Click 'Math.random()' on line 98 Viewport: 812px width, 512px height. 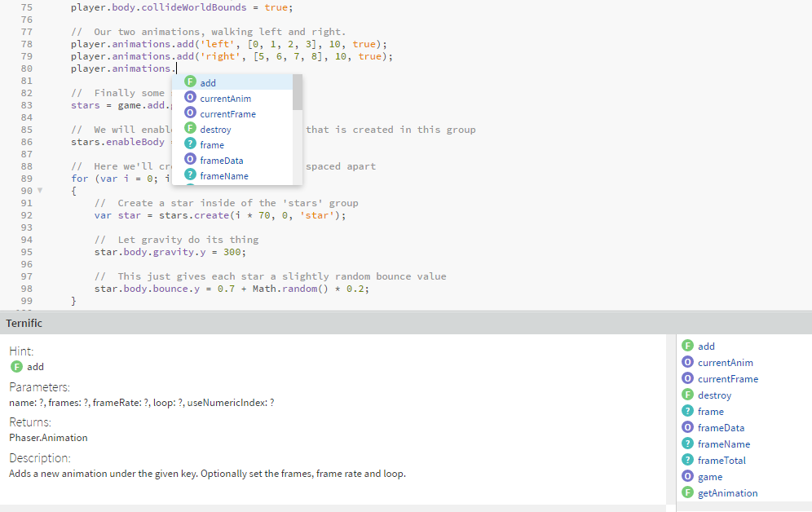pyautogui.click(x=290, y=289)
